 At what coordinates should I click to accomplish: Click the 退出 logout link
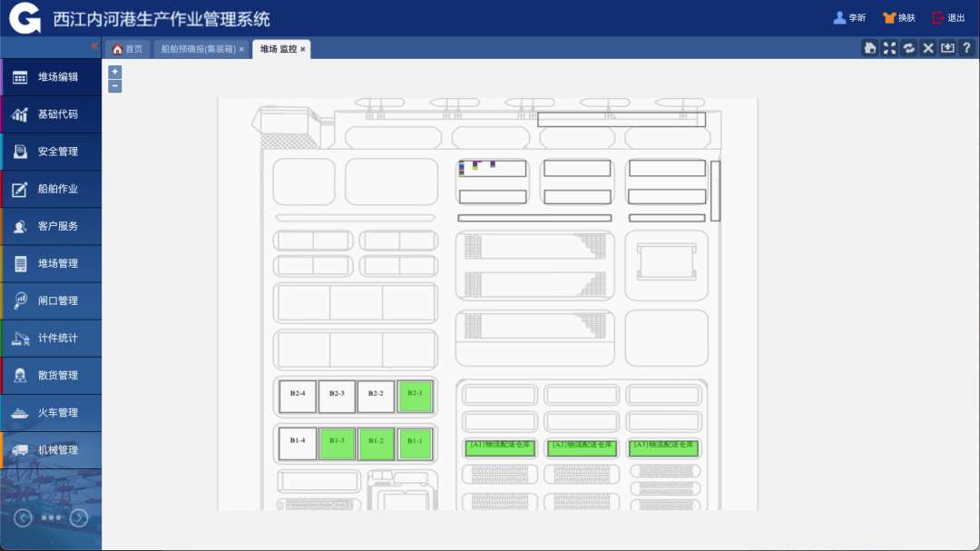click(949, 18)
